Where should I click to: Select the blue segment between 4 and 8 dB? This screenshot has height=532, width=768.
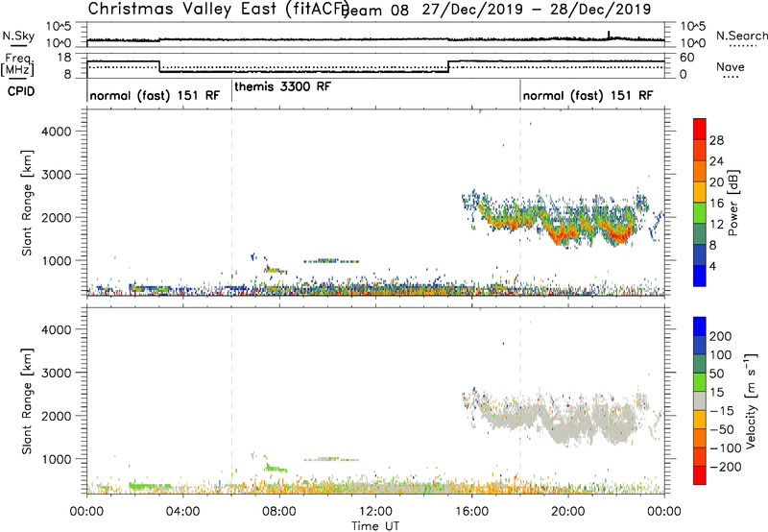coord(700,255)
